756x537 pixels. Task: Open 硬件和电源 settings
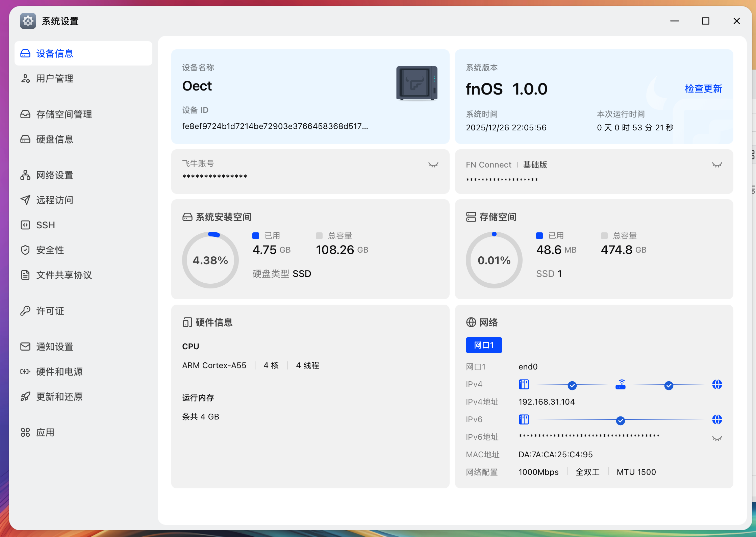pyautogui.click(x=60, y=372)
